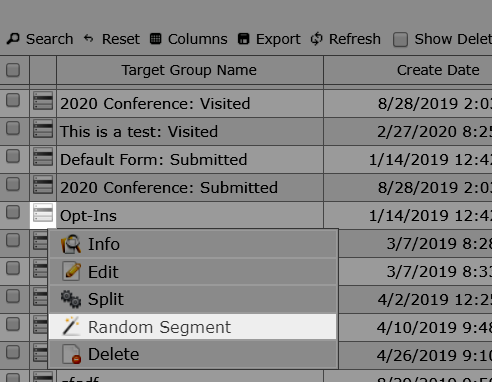The image size is (492, 382).
Task: Open row menu icon for This is a test: Visited
Action: coord(43,129)
